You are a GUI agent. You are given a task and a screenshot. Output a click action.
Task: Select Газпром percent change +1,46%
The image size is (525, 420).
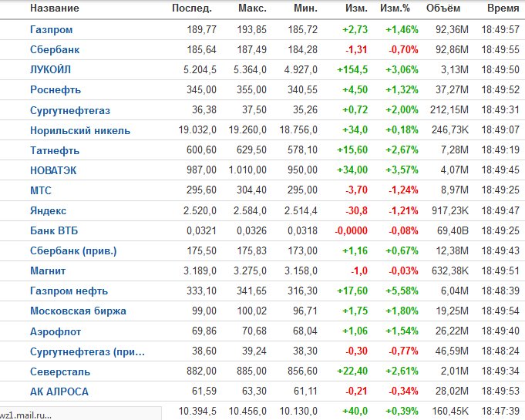402,29
